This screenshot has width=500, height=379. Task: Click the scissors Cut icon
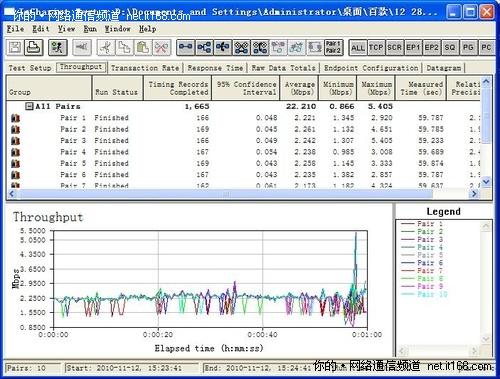point(106,47)
